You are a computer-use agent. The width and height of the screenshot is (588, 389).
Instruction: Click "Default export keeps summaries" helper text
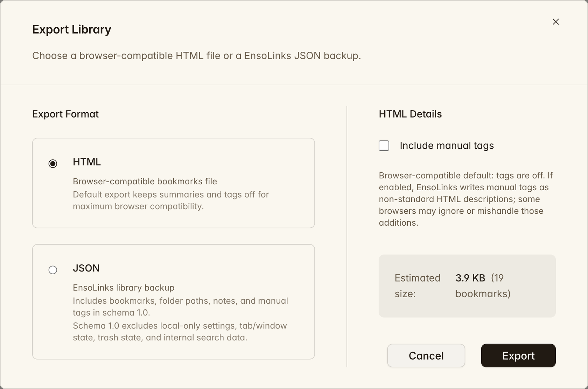pos(171,200)
